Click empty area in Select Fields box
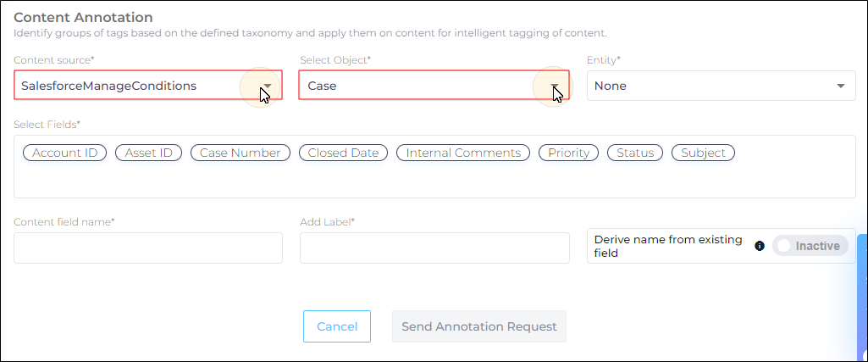The width and height of the screenshot is (868, 362). click(x=434, y=181)
